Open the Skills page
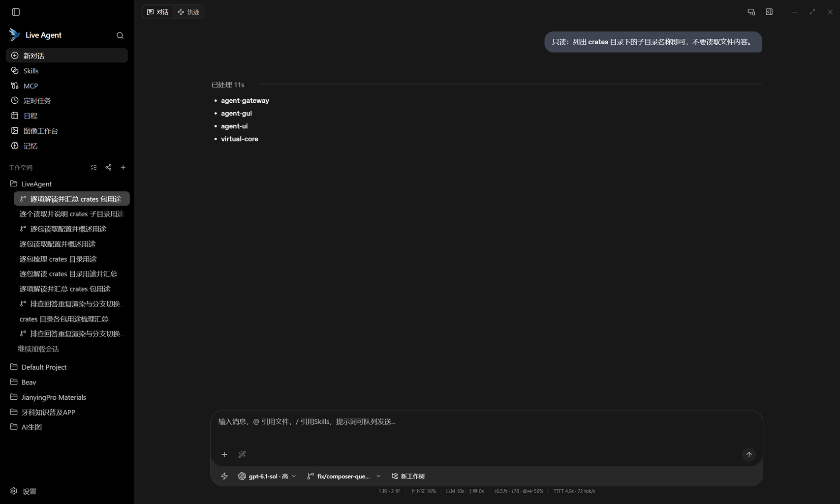 67,71
